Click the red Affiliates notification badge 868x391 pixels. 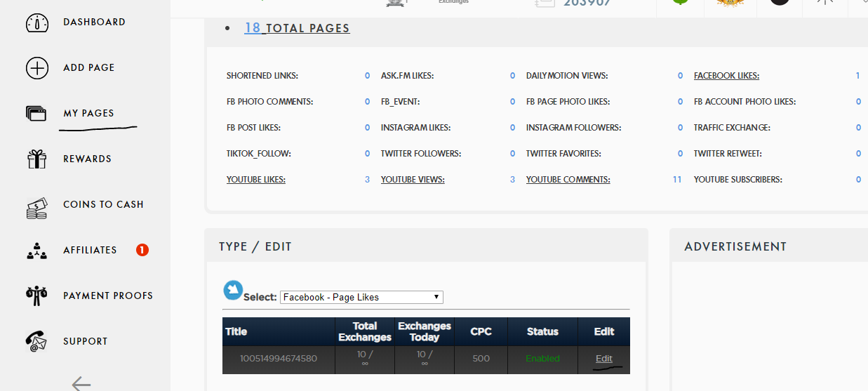click(x=142, y=250)
